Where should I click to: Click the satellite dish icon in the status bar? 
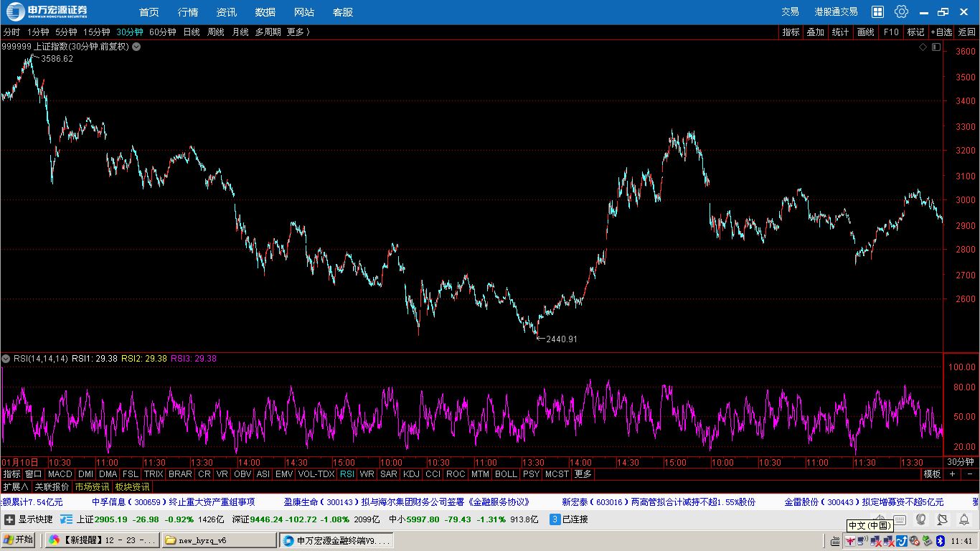pyautogui.click(x=943, y=519)
